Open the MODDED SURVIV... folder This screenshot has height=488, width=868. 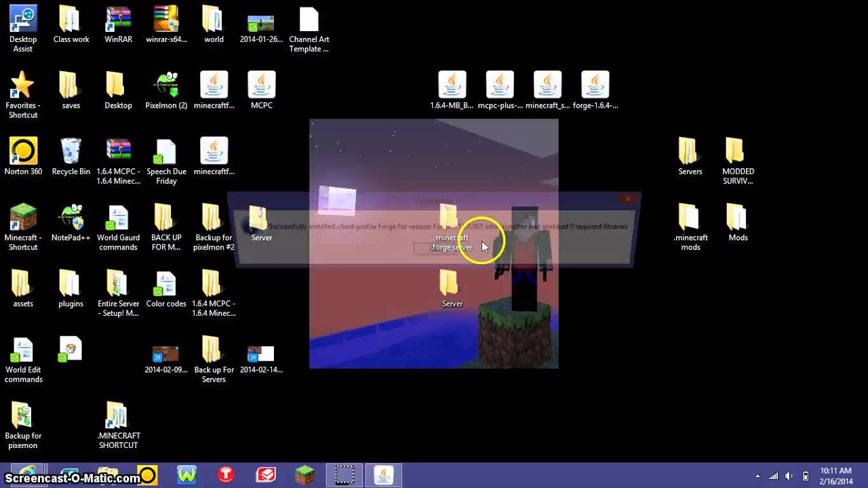[x=738, y=161]
